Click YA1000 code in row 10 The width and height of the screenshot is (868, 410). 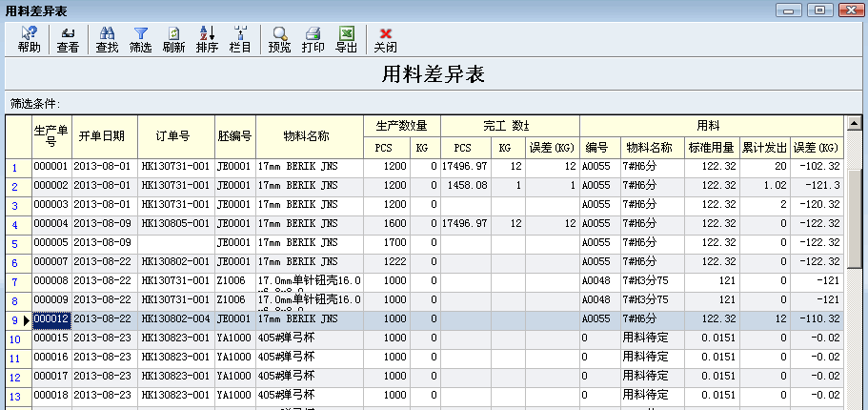coord(235,338)
